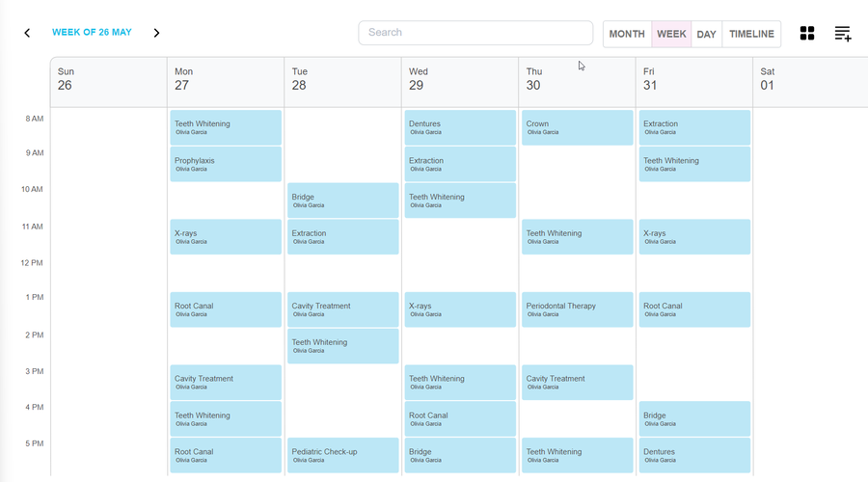The image size is (868, 482).
Task: Click into the Search field
Action: coord(475,33)
